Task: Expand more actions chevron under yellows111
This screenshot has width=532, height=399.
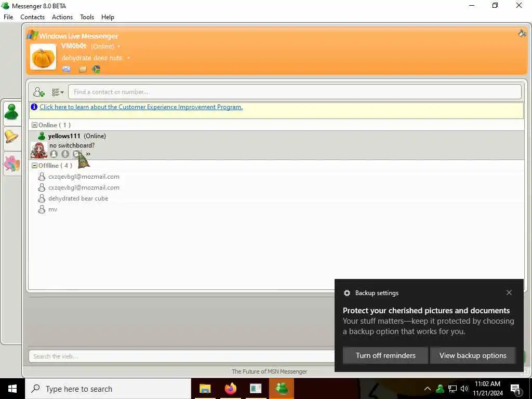Action: (x=88, y=154)
